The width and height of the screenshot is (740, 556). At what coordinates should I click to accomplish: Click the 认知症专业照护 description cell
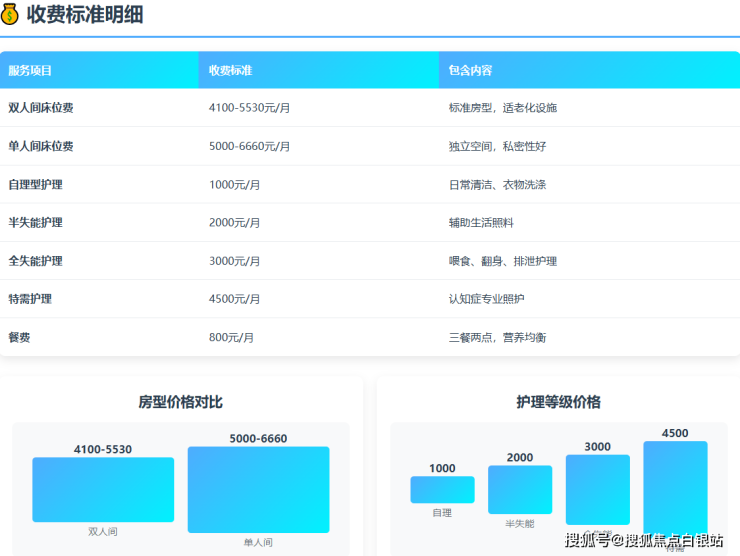[x=487, y=299]
